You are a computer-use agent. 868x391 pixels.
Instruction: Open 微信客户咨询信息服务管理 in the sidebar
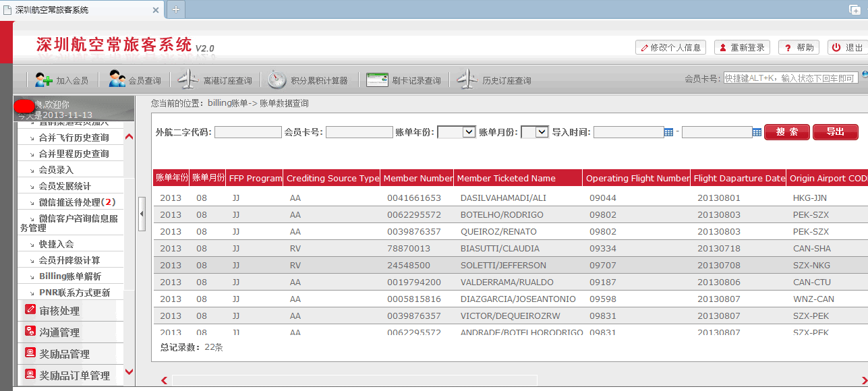pyautogui.click(x=69, y=223)
